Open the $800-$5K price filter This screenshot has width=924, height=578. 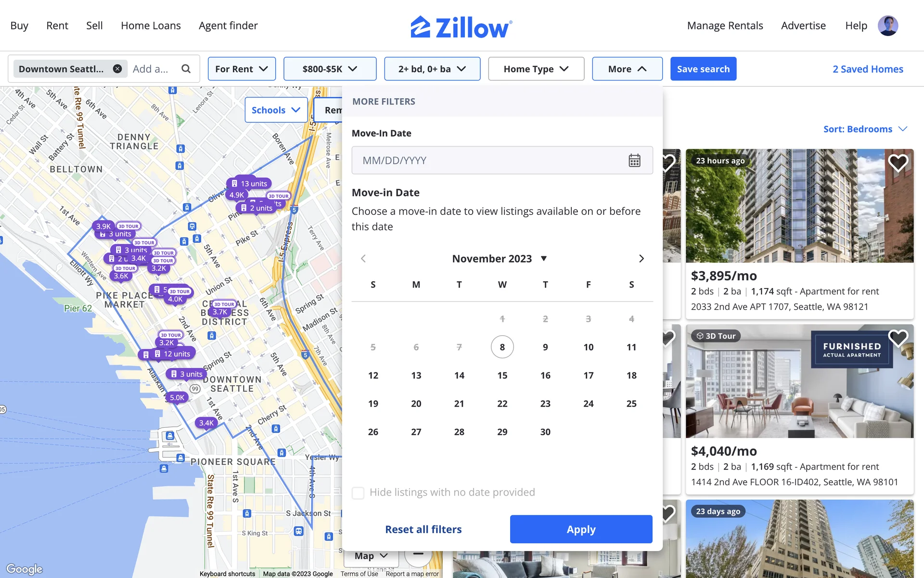(330, 69)
